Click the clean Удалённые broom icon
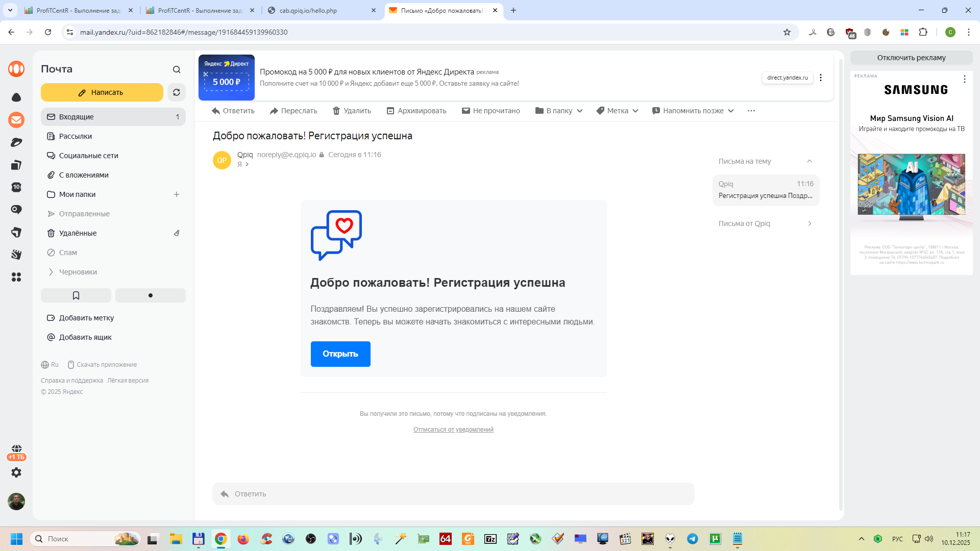Image resolution: width=980 pixels, height=551 pixels. click(177, 233)
